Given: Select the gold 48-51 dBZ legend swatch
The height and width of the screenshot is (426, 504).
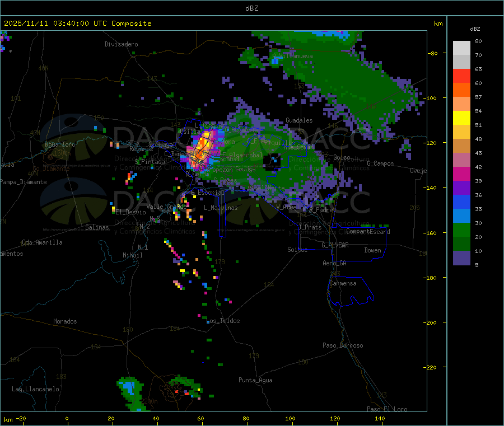Looking at the screenshot, I should click(461, 132).
